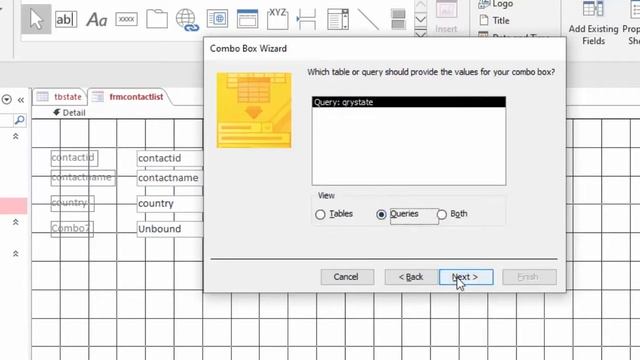Select the Option Group control
The height and width of the screenshot is (360, 640).
click(278, 19)
